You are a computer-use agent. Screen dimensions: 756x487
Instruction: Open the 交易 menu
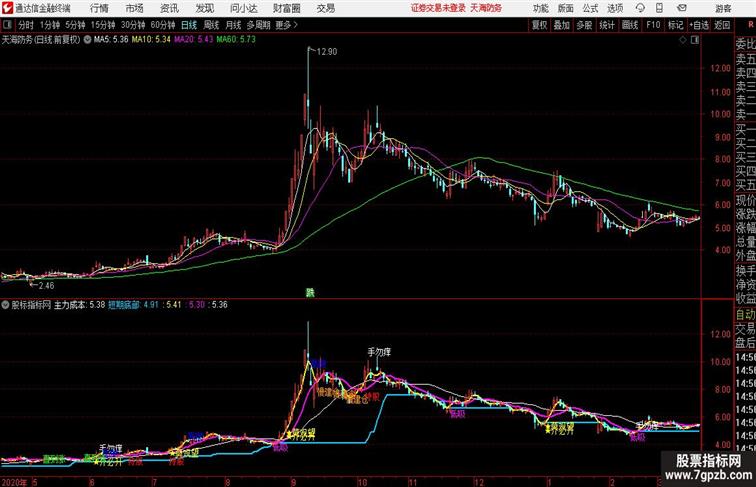(x=325, y=8)
